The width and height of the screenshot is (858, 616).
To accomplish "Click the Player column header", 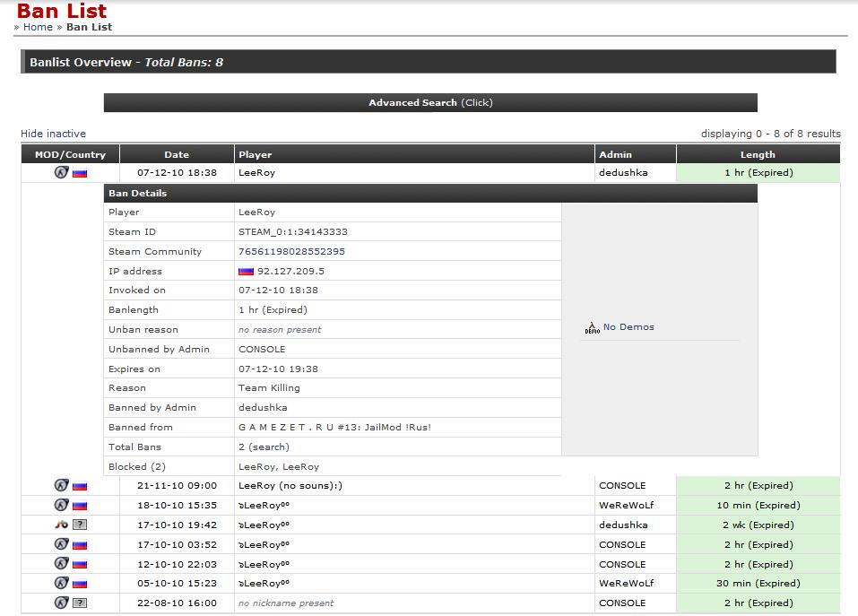I will pyautogui.click(x=414, y=154).
